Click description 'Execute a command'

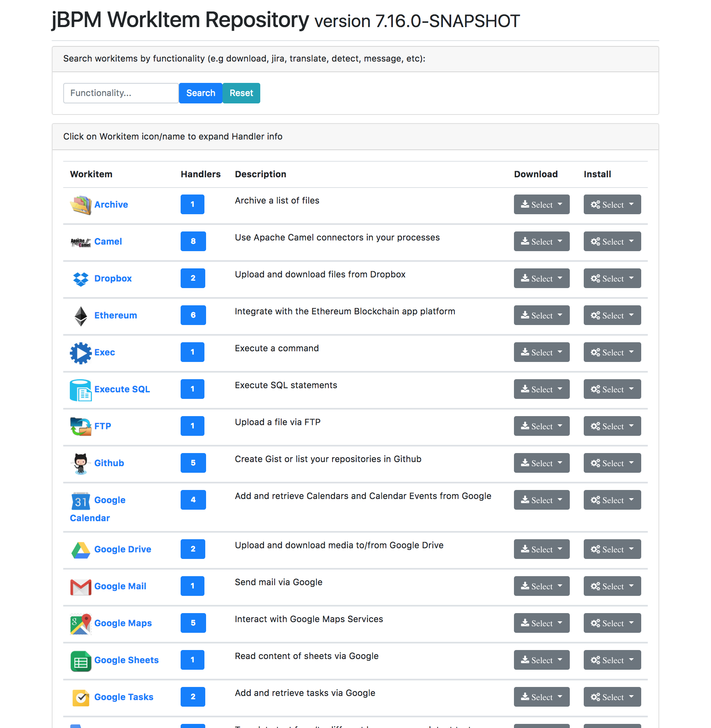(x=277, y=348)
